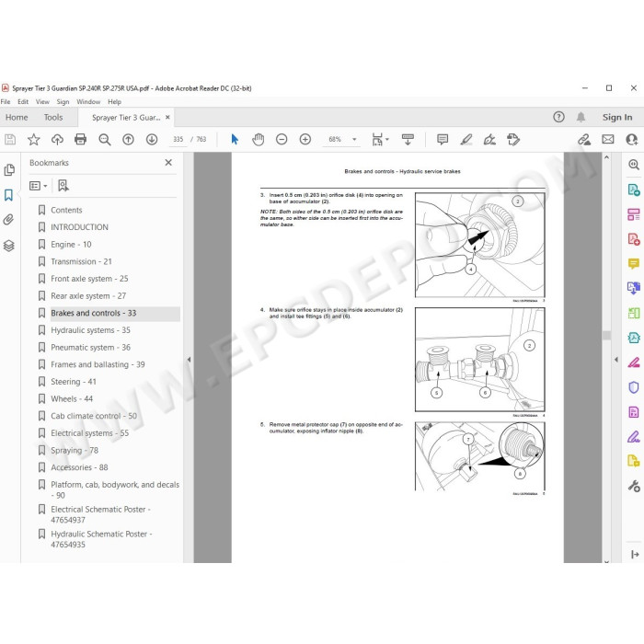The height and width of the screenshot is (644, 644).
Task: Click the upload to cloud icon
Action: (57, 140)
